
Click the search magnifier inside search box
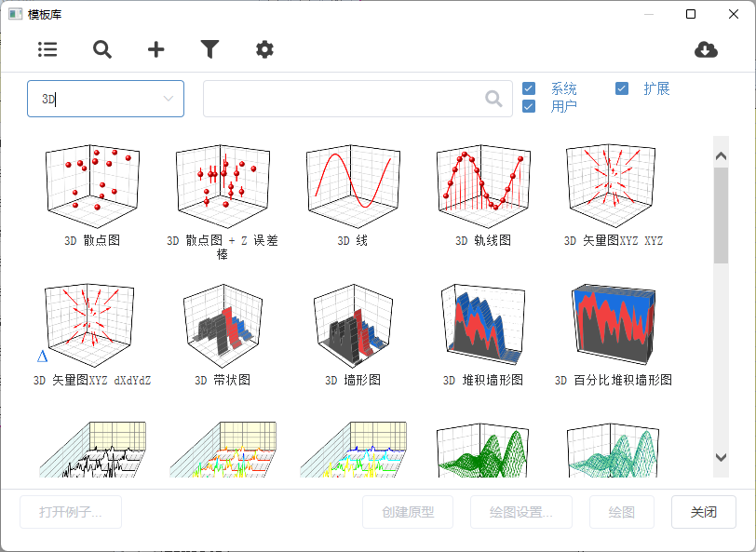pyautogui.click(x=494, y=99)
